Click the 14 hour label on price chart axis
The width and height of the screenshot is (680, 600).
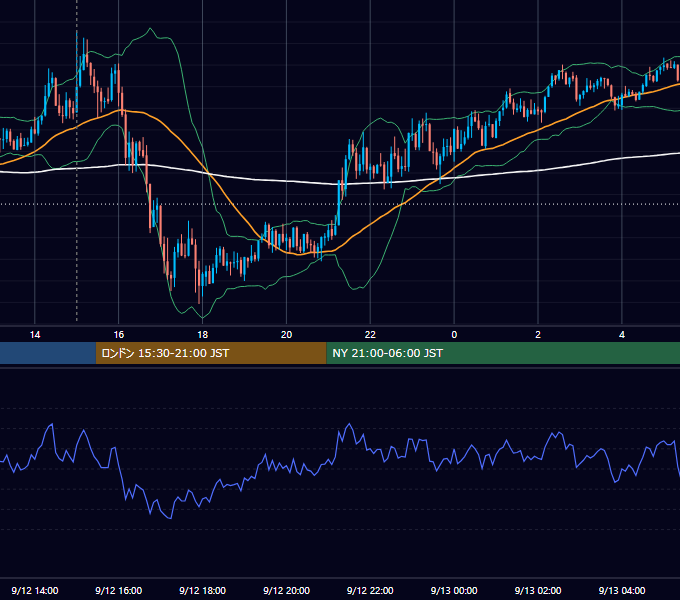pyautogui.click(x=35, y=335)
